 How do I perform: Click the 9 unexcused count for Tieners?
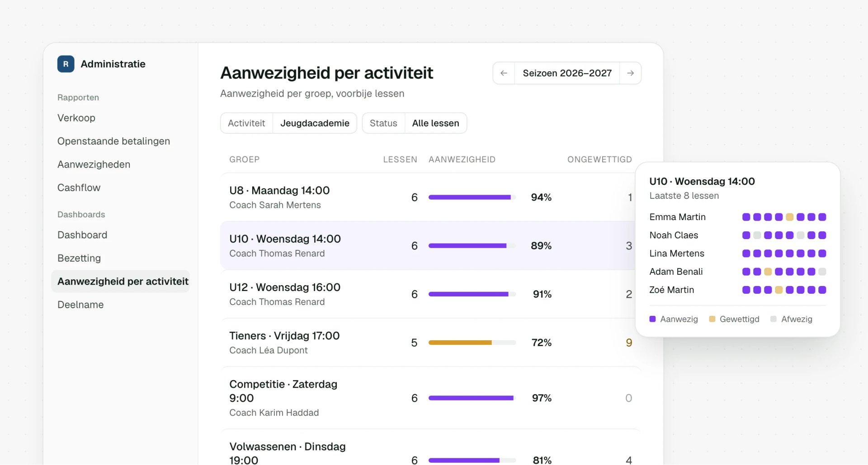coord(629,343)
